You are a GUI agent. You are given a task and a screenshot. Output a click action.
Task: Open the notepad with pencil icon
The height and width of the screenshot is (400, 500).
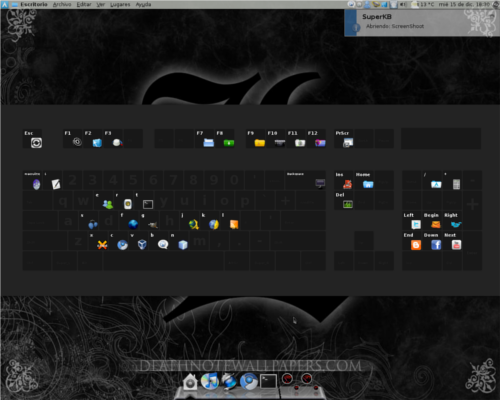(56, 184)
